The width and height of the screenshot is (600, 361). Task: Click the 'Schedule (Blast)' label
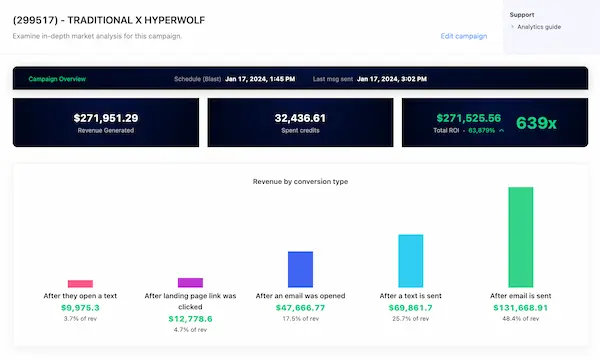197,79
